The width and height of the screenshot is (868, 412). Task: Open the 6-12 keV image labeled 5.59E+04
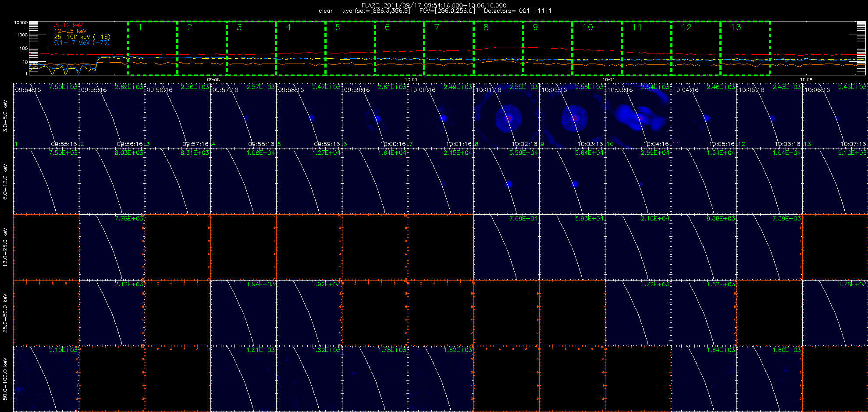tap(506, 181)
